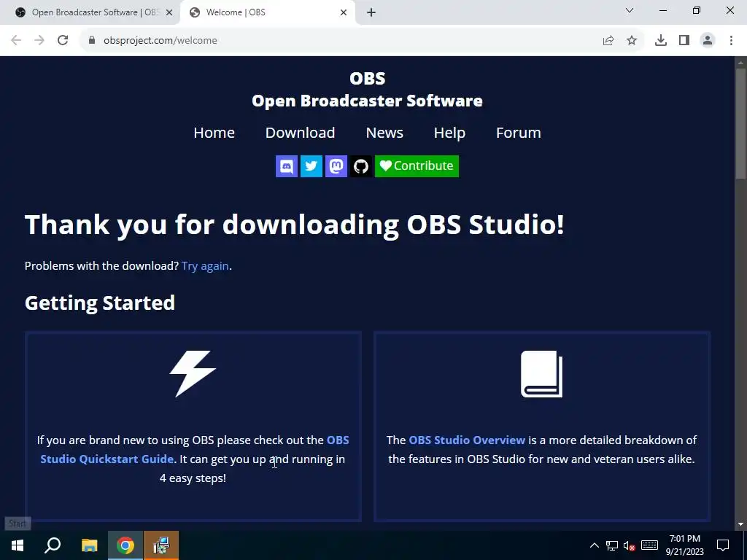Expand the tab search chevron
747x560 pixels.
[x=630, y=10]
